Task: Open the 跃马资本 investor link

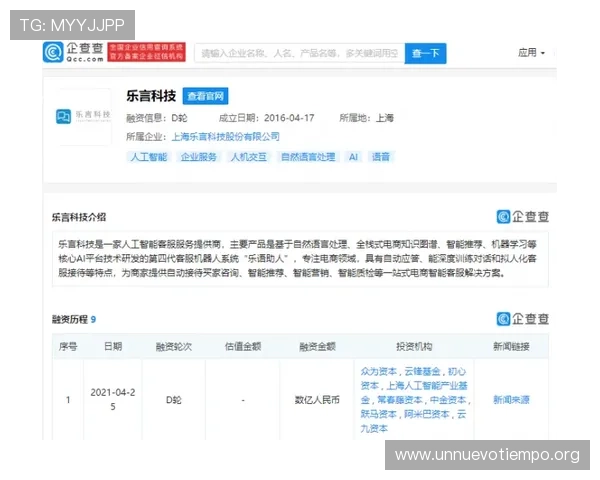Action: pos(379,414)
